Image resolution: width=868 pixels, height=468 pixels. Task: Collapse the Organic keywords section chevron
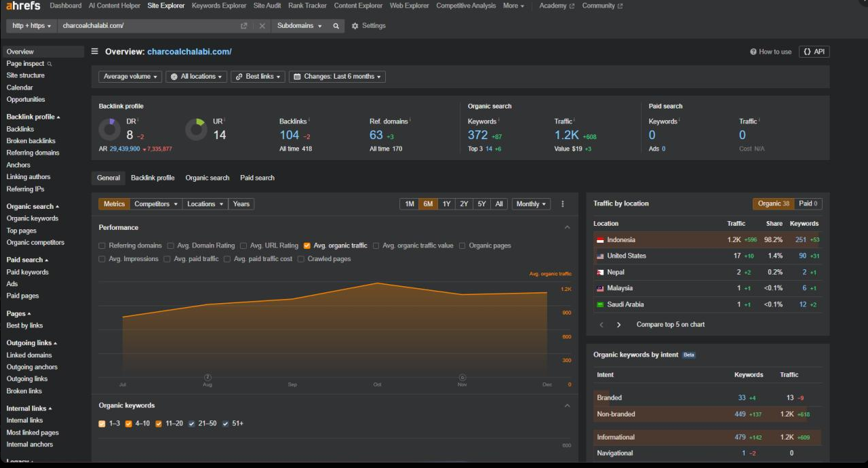click(x=568, y=406)
